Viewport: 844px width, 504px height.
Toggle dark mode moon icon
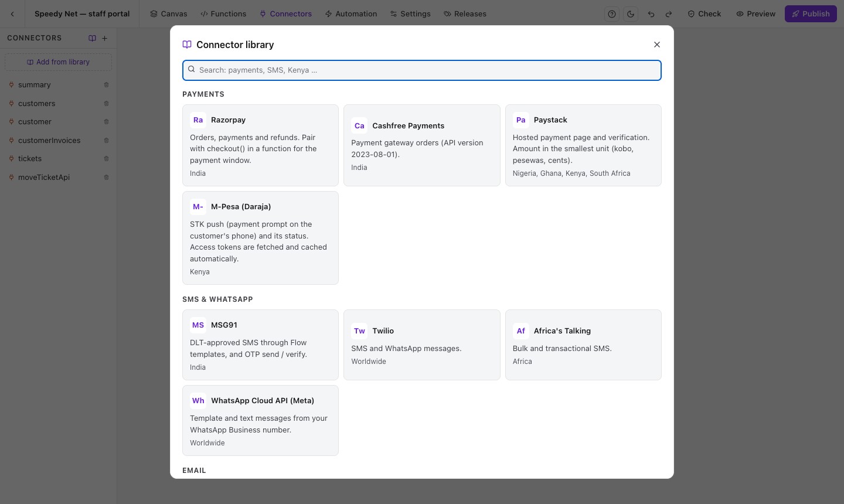click(x=631, y=14)
